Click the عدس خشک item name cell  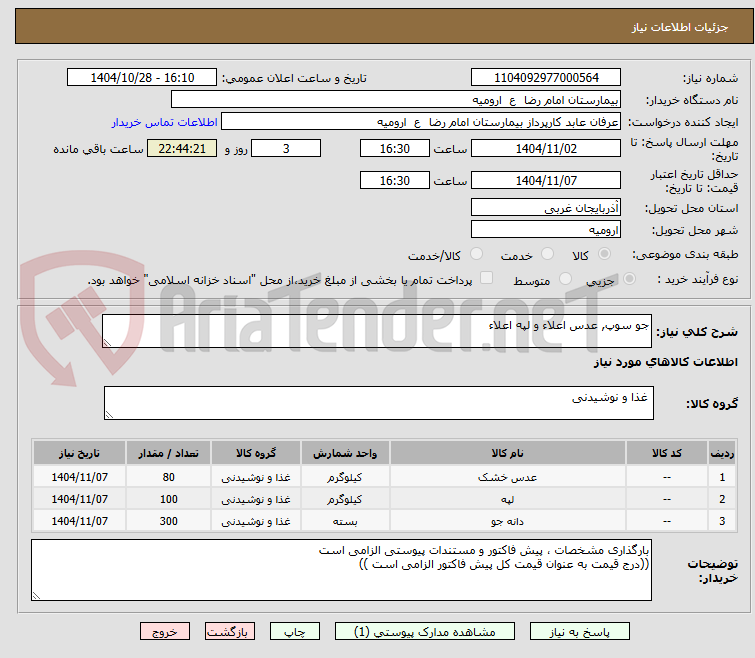click(508, 477)
